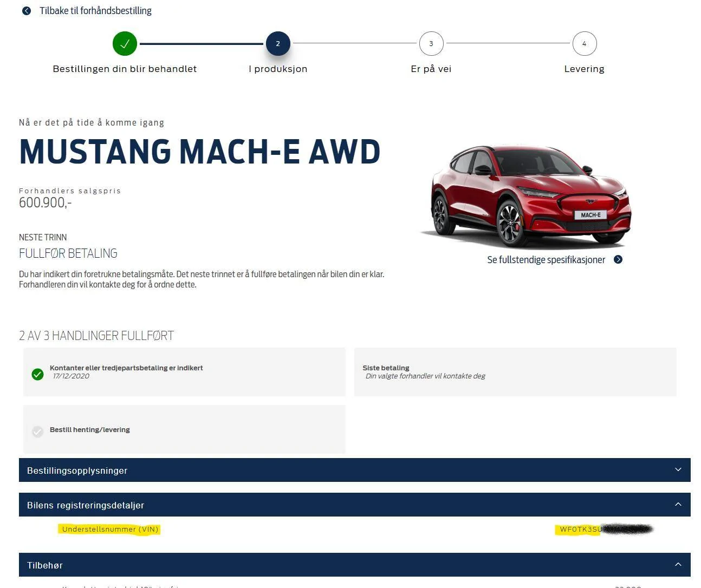Select step 2 circle I produksjon
This screenshot has height=588, width=701.
(278, 44)
